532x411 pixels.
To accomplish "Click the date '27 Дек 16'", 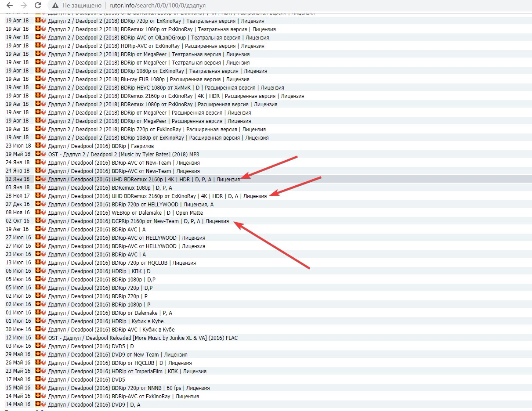I will point(18,204).
